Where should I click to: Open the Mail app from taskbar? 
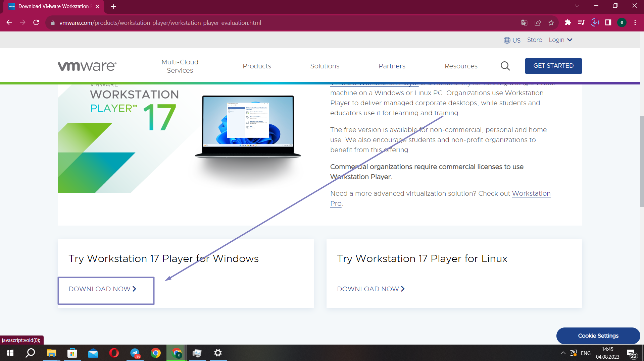[93, 353]
